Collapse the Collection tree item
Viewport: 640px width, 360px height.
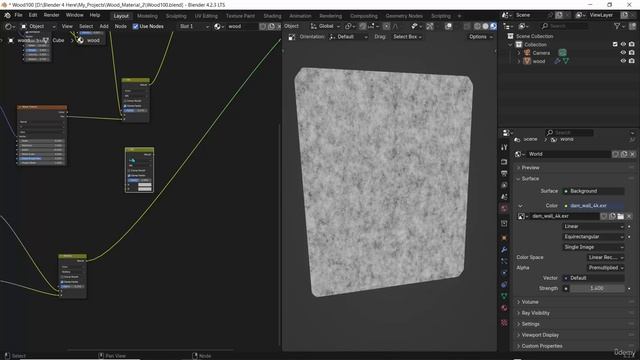tap(511, 44)
